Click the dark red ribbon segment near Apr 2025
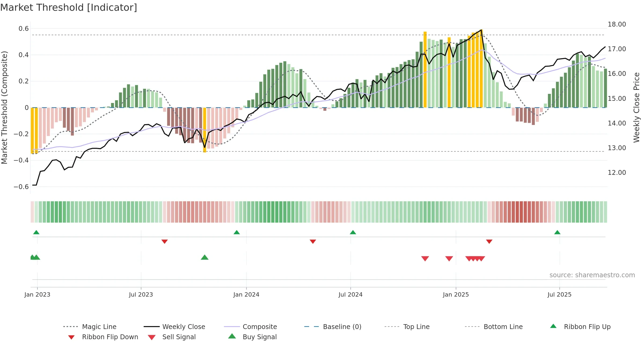 coord(521,212)
